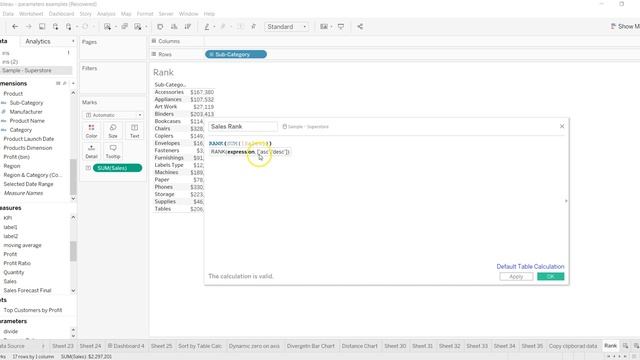This screenshot has height=360, width=640.
Task: Click the Art Work row label
Action: coord(166,107)
